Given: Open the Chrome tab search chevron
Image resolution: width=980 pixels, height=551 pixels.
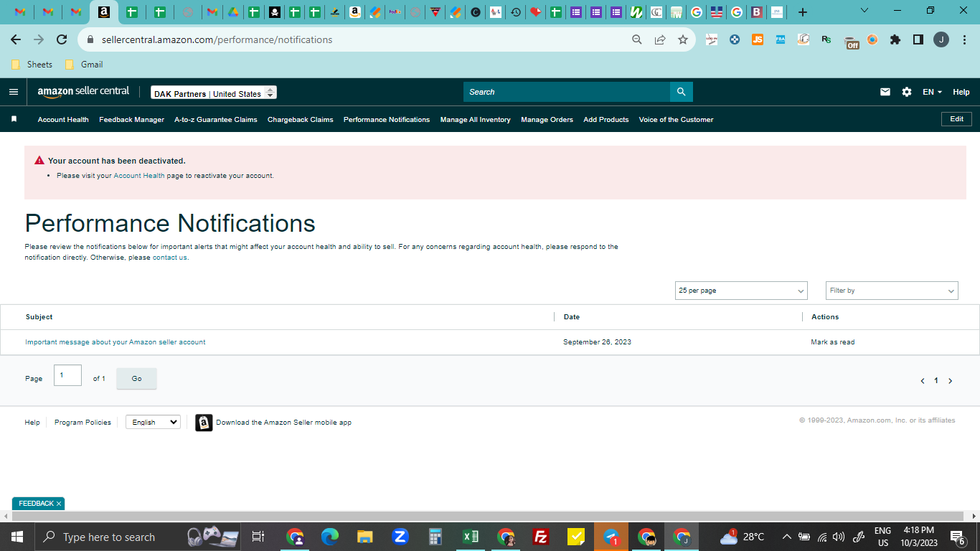Looking at the screenshot, I should coord(864,11).
